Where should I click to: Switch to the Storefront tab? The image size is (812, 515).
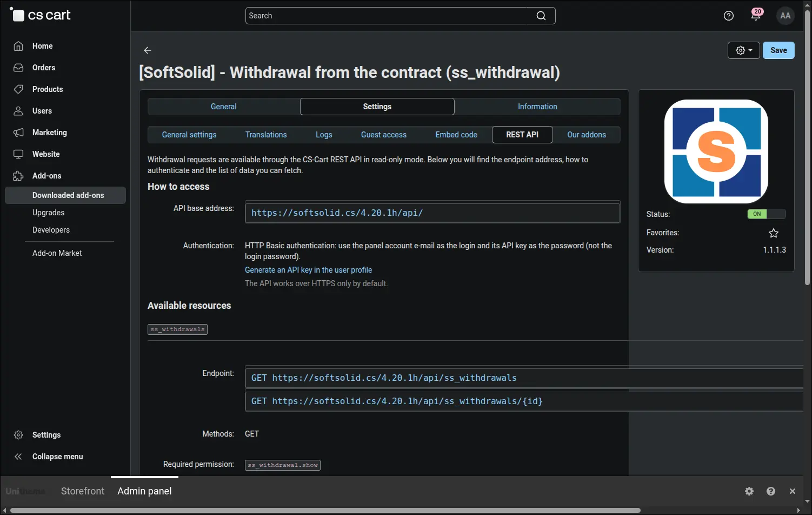click(x=83, y=491)
